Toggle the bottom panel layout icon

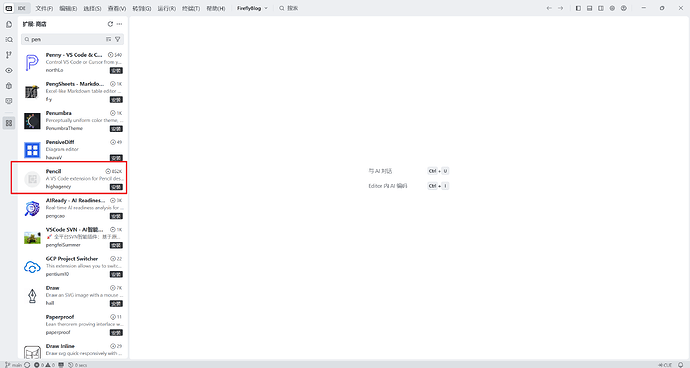(x=590, y=8)
